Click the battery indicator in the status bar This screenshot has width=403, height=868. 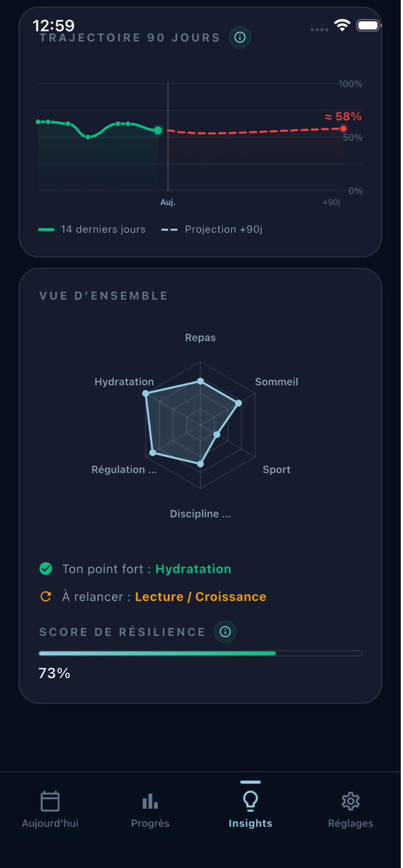pos(368,25)
